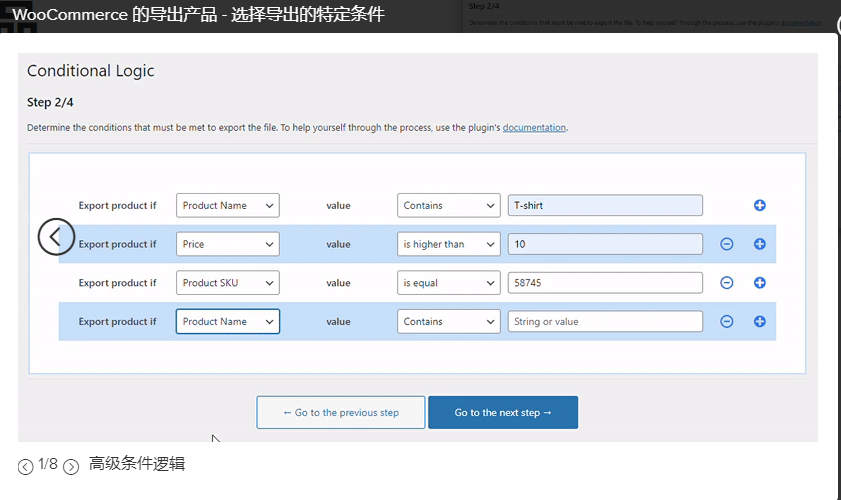Click 'Export product if' label in SKU row

coord(117,283)
